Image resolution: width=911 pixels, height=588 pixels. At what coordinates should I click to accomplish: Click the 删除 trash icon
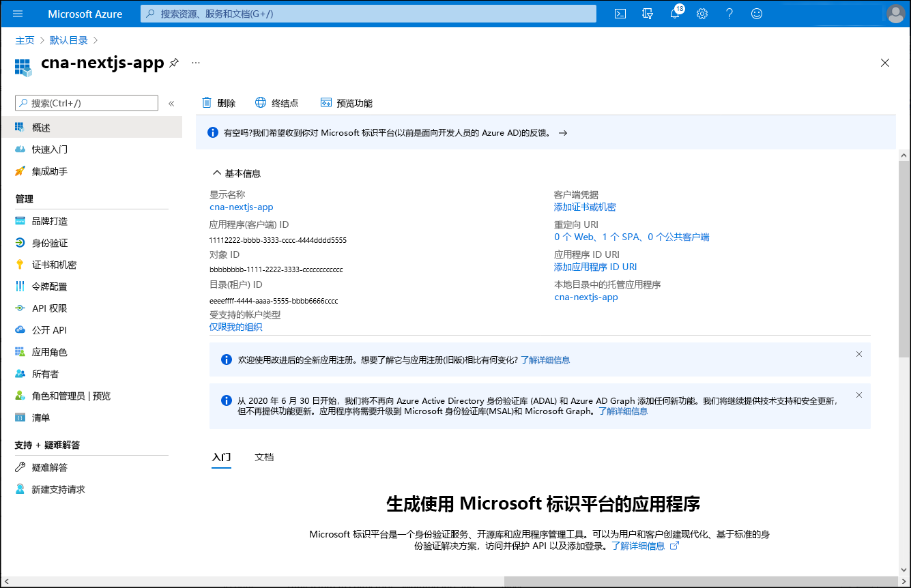click(x=207, y=103)
